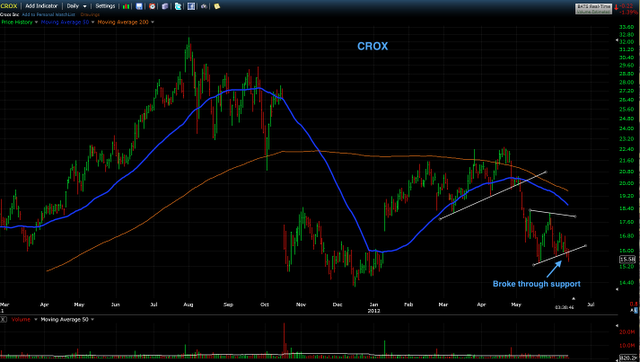This screenshot has width=640, height=362.
Task: Click the current price label 15.58
Action: click(x=627, y=260)
